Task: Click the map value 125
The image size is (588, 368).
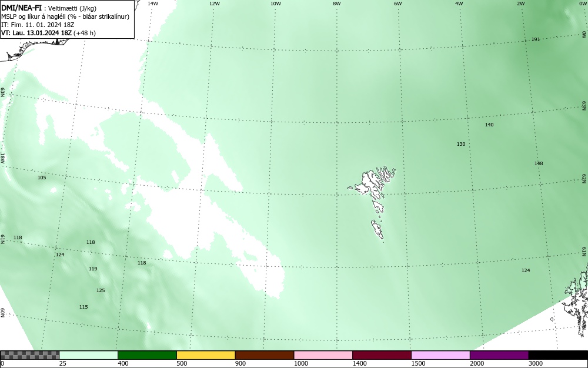Action: [x=101, y=290]
